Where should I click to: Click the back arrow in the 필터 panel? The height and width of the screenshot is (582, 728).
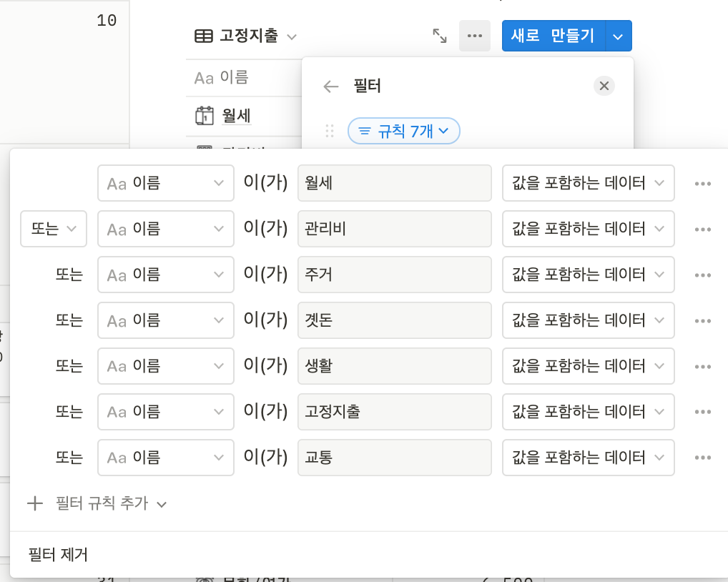(x=330, y=87)
